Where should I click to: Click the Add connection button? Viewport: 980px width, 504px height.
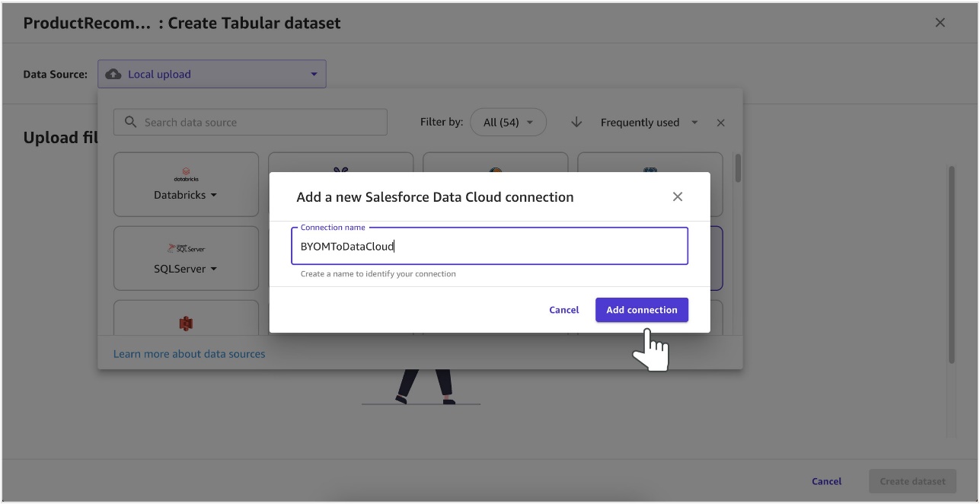click(642, 310)
